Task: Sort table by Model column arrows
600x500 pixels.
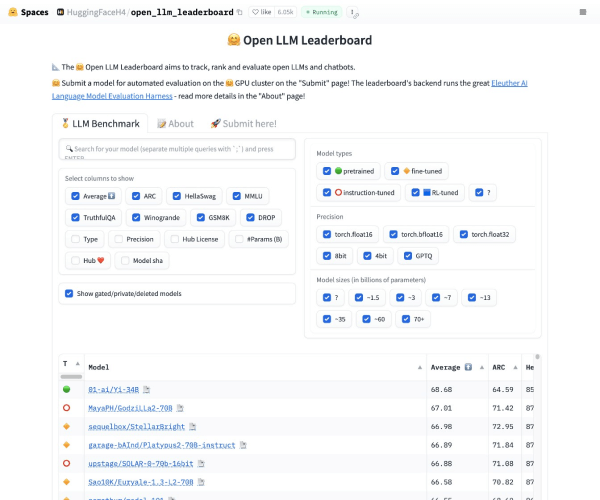Action: click(x=418, y=367)
